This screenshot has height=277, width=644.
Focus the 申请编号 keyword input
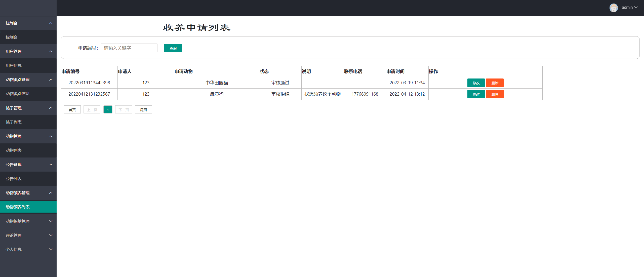coord(129,48)
